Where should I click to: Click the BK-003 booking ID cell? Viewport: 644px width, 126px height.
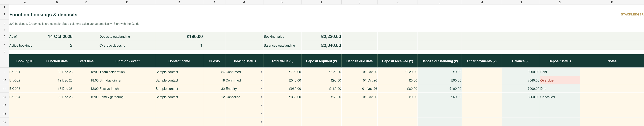pyautogui.click(x=25, y=89)
